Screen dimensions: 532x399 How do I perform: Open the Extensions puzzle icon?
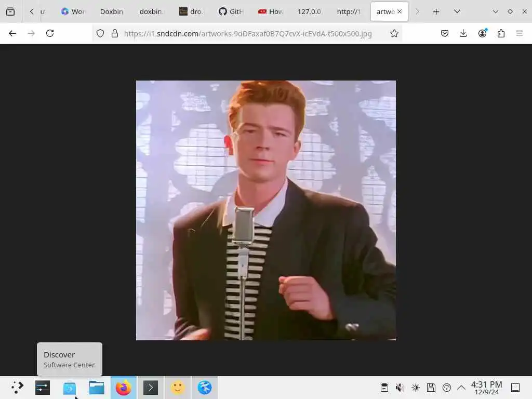[501, 33]
